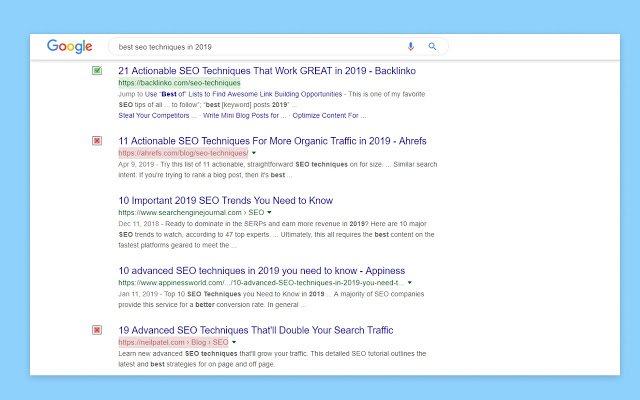Open '21 Actionable SEO Techniques' Backlinko result

(x=267, y=71)
